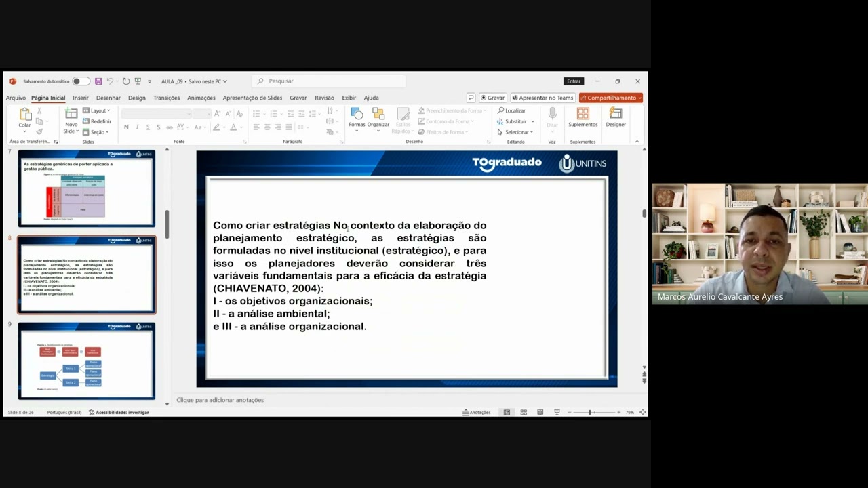This screenshot has width=868, height=488.
Task: Click the Colar paste clipboard icon
Action: pyautogui.click(x=24, y=114)
